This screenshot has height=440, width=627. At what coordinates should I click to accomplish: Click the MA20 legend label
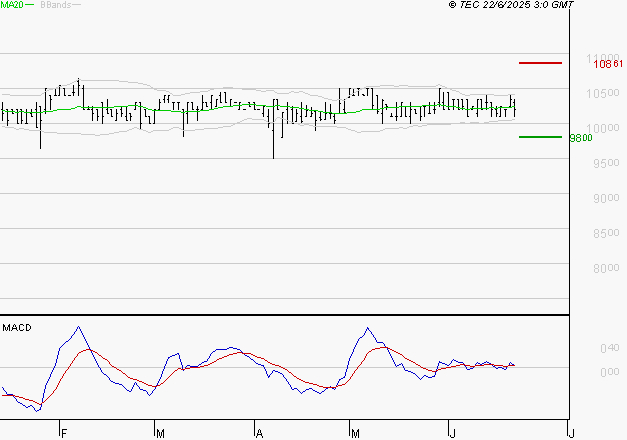[x=11, y=5]
